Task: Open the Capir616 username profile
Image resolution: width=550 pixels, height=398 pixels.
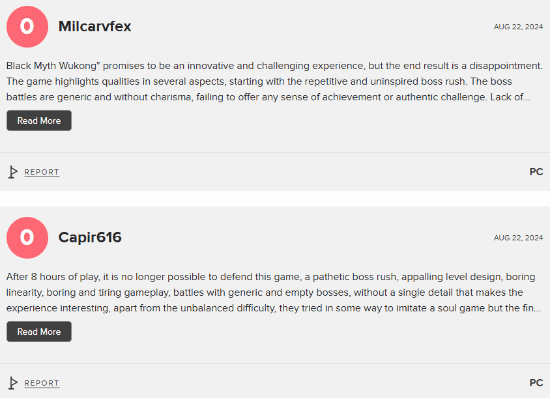Action: click(x=90, y=237)
